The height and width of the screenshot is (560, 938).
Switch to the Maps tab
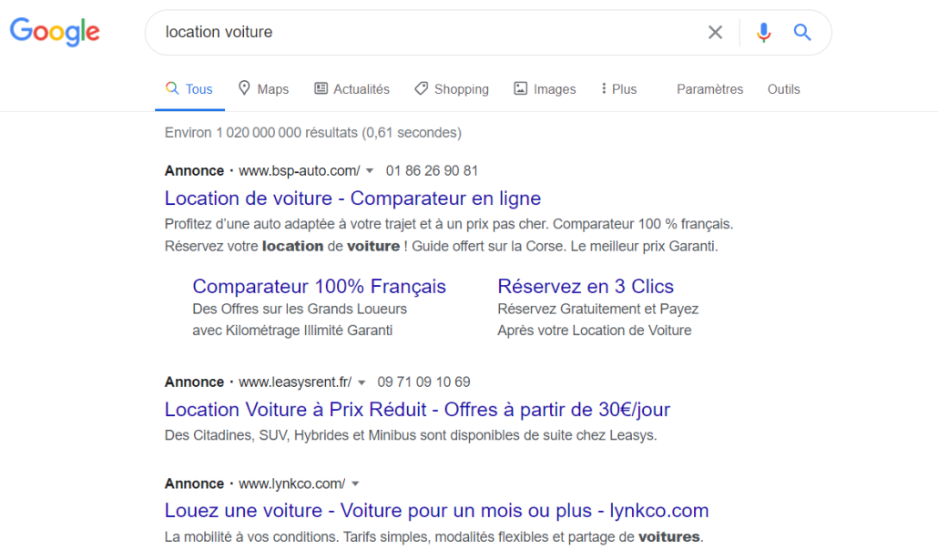(x=264, y=89)
